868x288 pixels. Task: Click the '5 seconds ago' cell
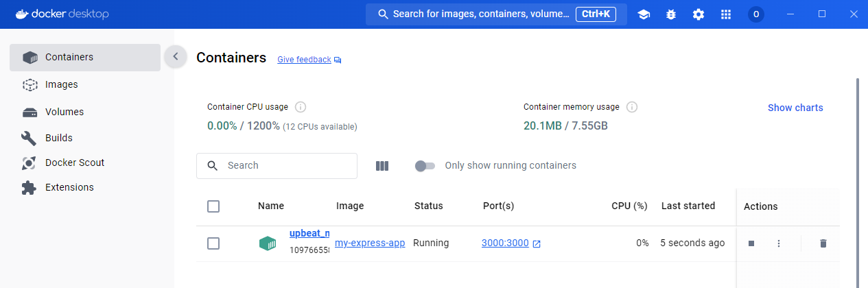[692, 243]
